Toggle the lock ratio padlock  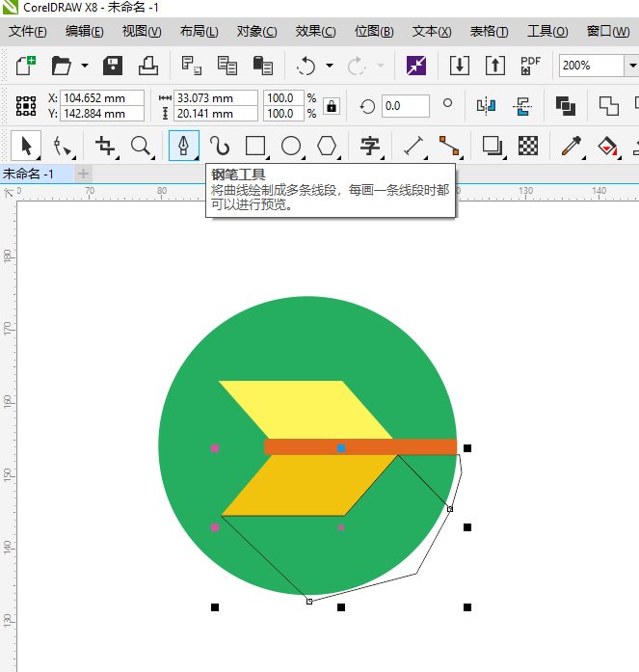332,106
